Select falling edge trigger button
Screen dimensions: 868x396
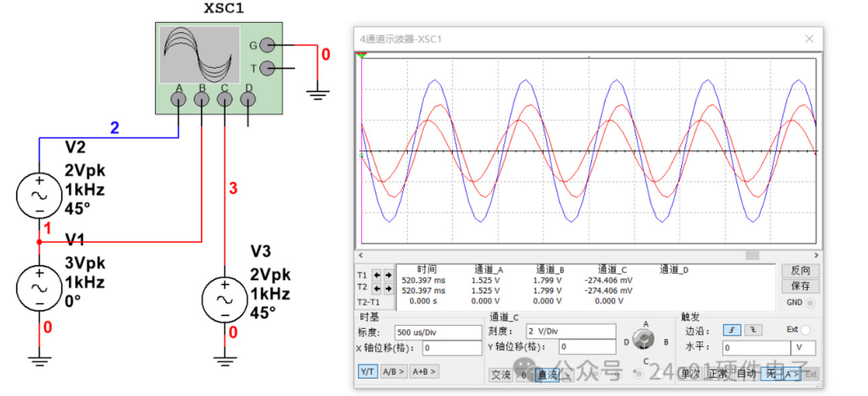point(751,330)
